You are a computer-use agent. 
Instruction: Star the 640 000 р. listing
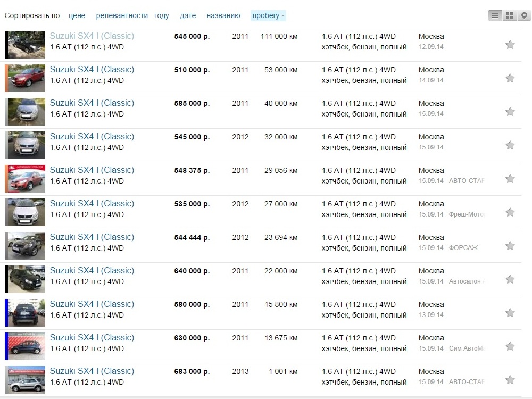click(x=510, y=280)
